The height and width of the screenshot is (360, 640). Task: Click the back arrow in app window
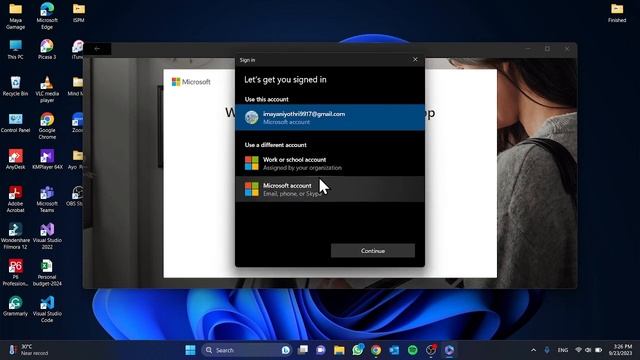97,49
